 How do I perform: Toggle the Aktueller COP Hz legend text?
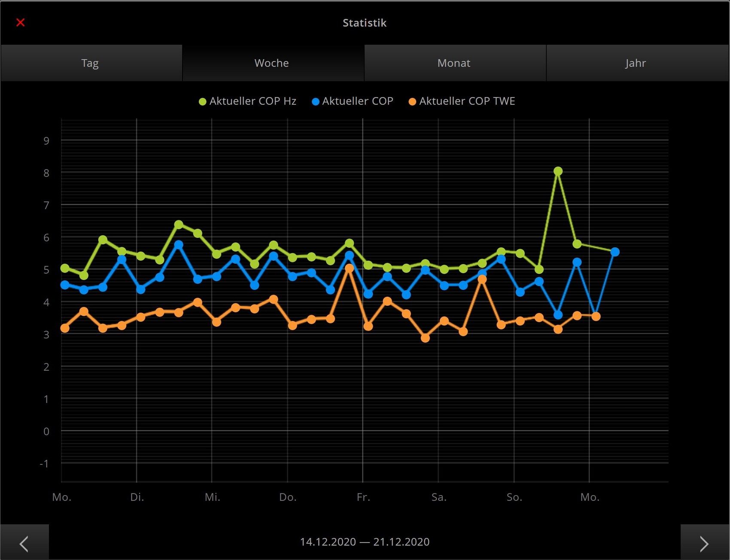[252, 101]
